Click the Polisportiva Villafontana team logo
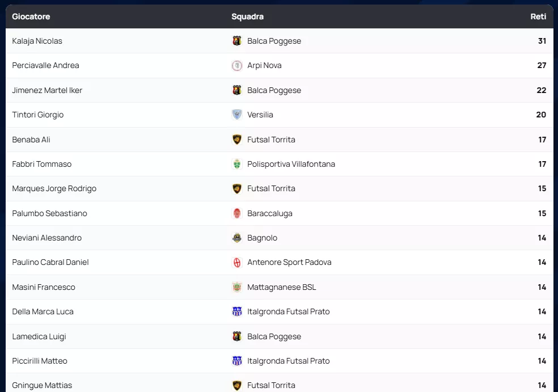This screenshot has width=558, height=392. click(237, 164)
